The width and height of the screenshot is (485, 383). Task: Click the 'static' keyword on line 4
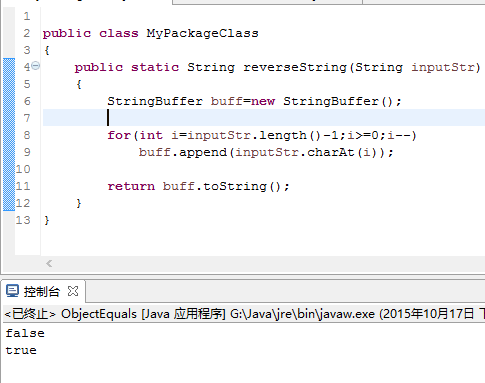155,67
